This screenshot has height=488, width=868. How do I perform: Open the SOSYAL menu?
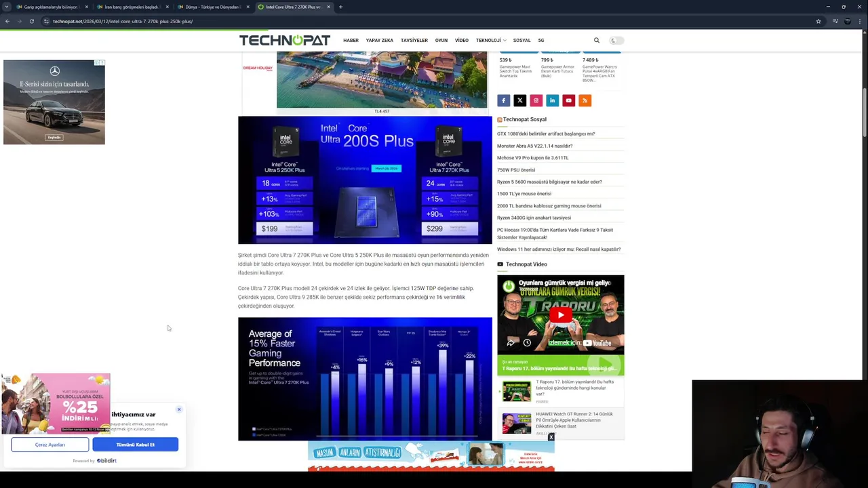(x=521, y=40)
